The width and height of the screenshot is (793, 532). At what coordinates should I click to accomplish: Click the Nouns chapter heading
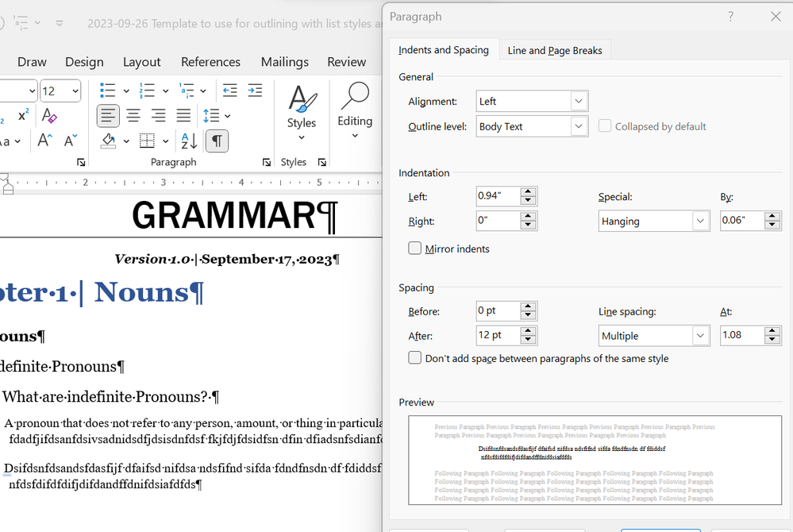[x=148, y=292]
